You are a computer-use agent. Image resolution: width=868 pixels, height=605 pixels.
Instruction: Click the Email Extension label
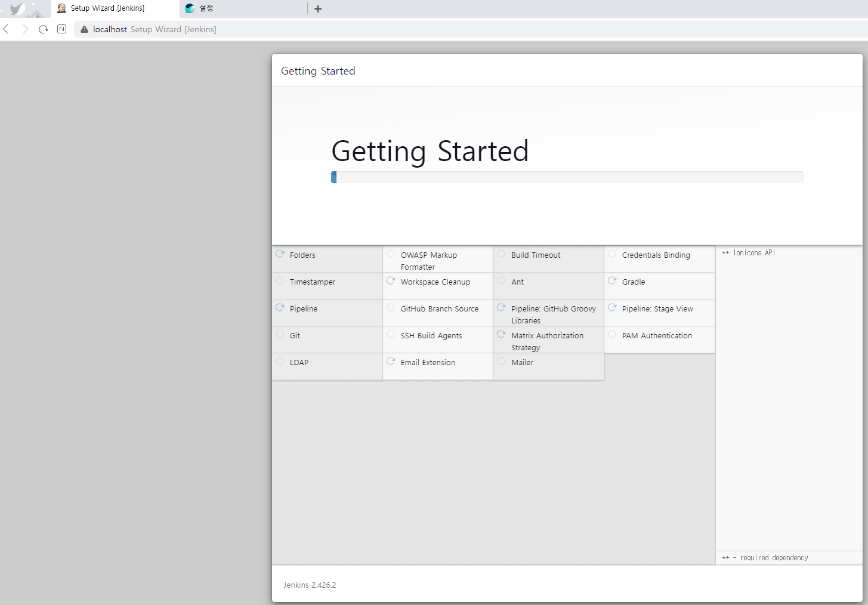click(428, 362)
